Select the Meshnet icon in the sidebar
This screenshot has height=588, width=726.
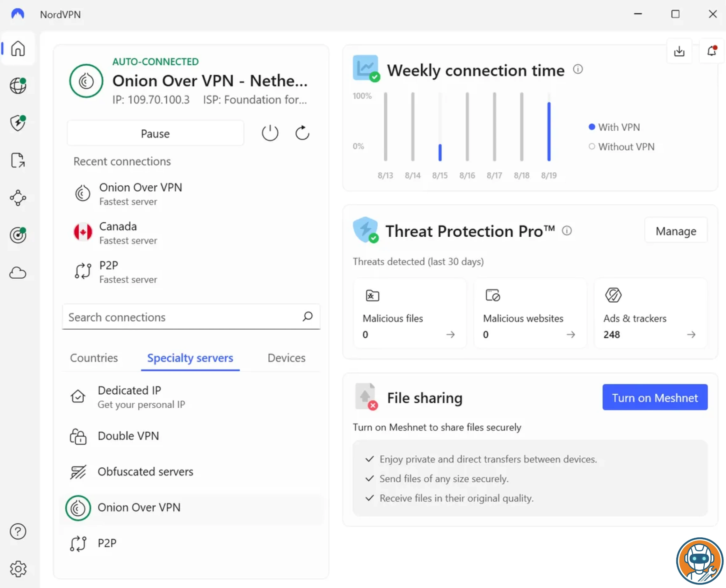point(18,198)
